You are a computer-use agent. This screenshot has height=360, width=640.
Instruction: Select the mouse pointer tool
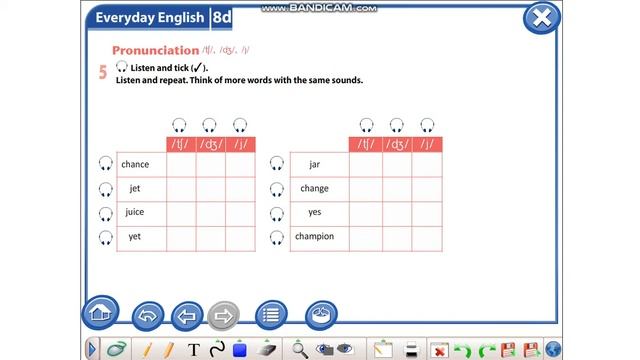[x=116, y=349]
